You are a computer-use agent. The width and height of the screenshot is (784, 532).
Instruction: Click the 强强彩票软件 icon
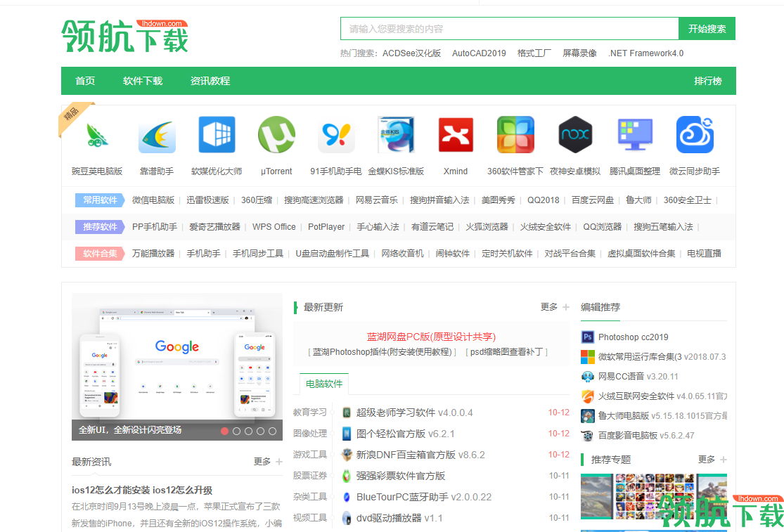347,476
